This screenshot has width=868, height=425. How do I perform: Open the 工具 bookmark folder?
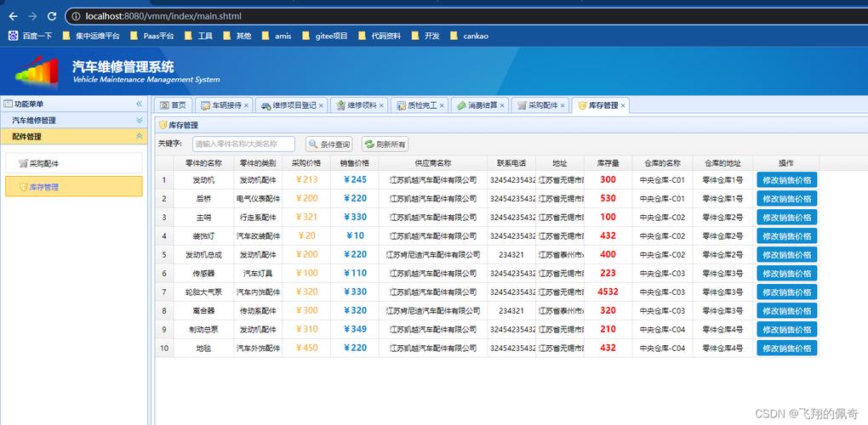click(x=199, y=36)
